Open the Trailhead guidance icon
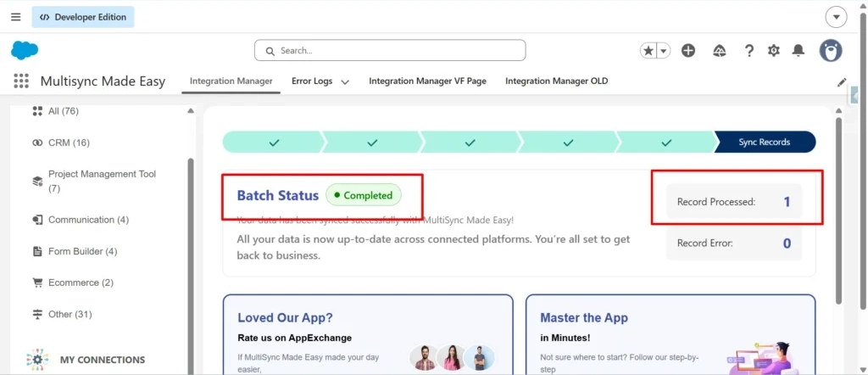This screenshot has height=375, width=868. [x=719, y=51]
